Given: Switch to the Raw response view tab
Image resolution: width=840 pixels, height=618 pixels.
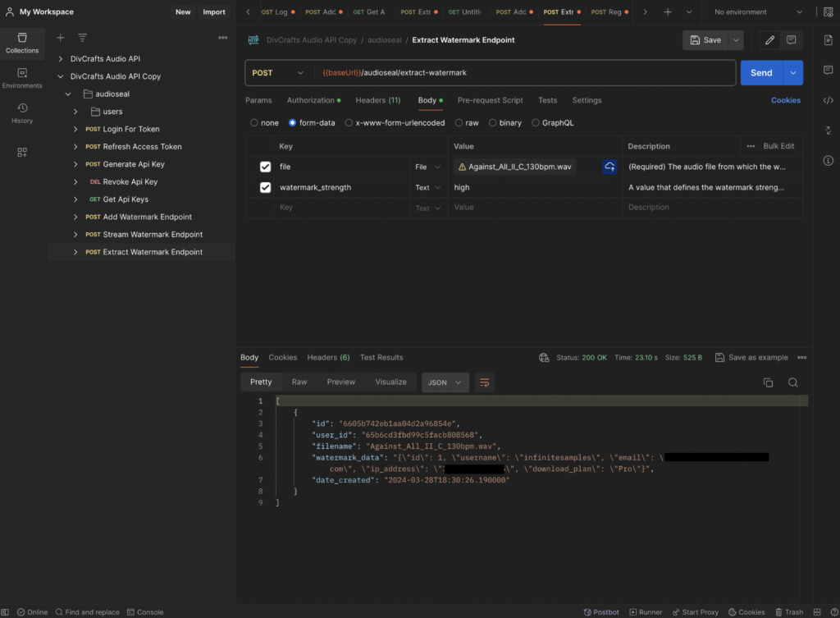Looking at the screenshot, I should 299,382.
